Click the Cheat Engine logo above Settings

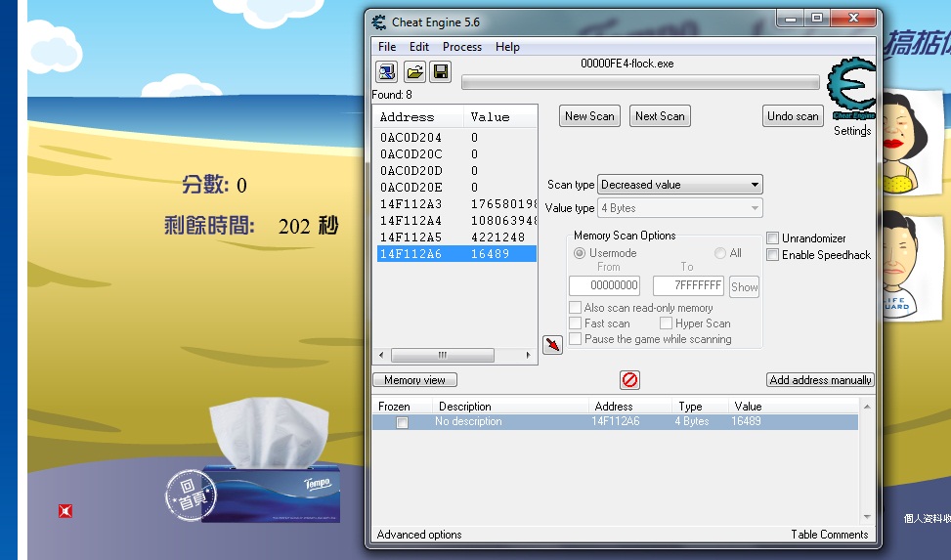click(852, 89)
